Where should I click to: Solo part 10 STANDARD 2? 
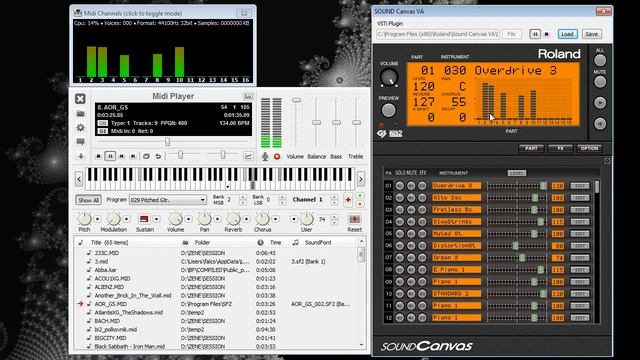point(400,293)
